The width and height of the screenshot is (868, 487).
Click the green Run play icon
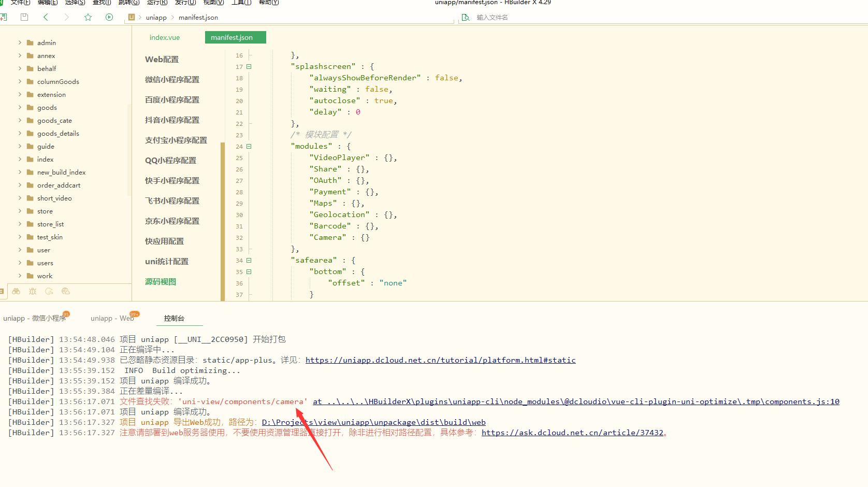109,17
